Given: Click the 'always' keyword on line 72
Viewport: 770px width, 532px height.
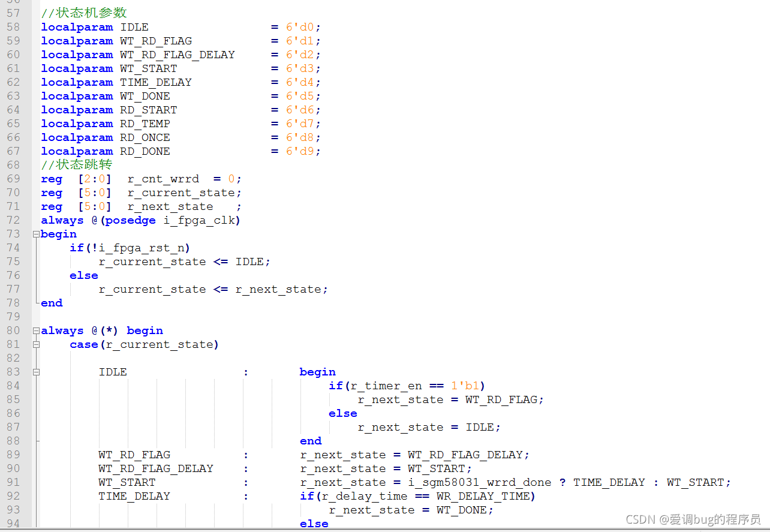Looking at the screenshot, I should pos(62,220).
